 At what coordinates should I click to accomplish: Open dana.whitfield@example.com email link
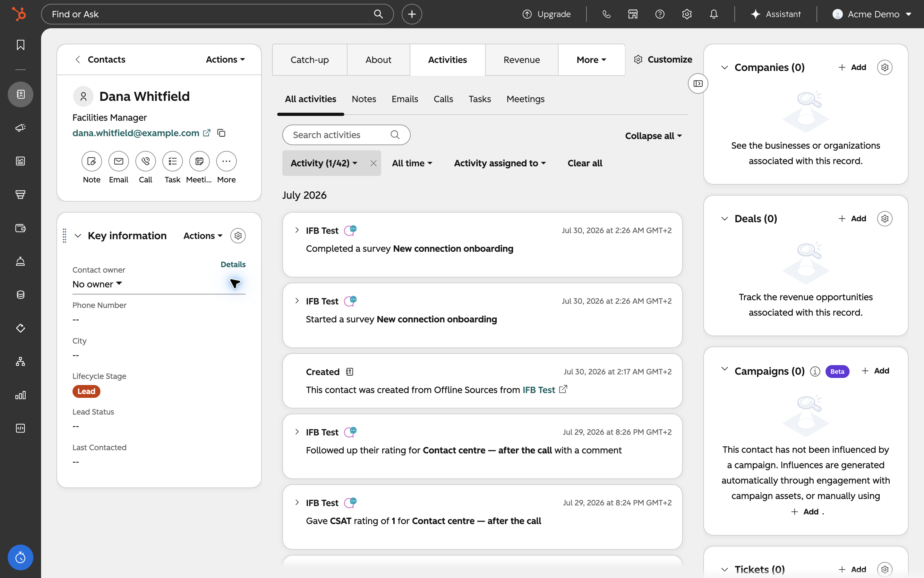pyautogui.click(x=136, y=133)
